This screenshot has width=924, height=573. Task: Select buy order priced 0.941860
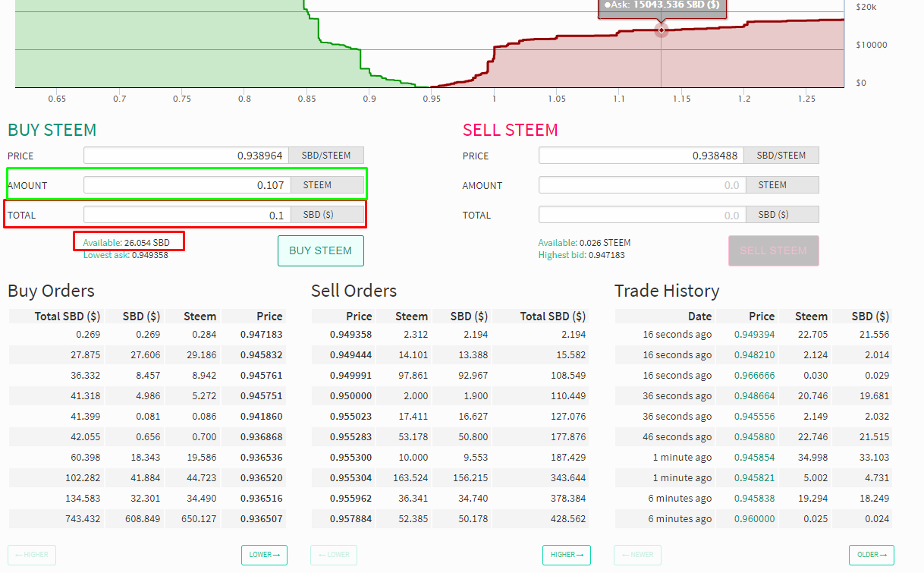(146, 416)
